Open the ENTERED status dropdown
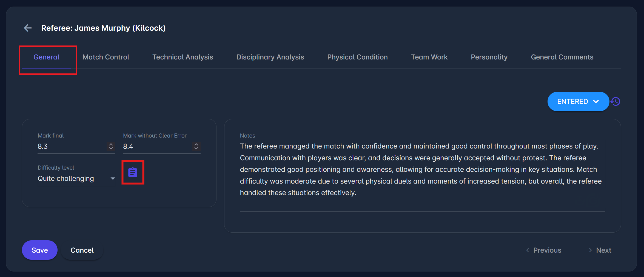644x277 pixels. [578, 102]
